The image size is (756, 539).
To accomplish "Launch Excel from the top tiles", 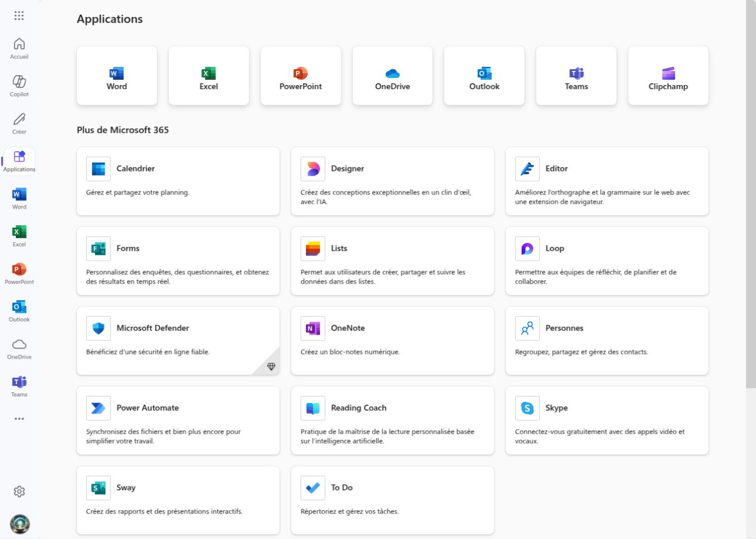I will click(208, 75).
